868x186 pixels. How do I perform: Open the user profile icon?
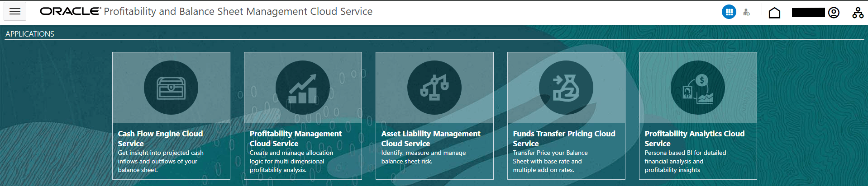(x=834, y=13)
